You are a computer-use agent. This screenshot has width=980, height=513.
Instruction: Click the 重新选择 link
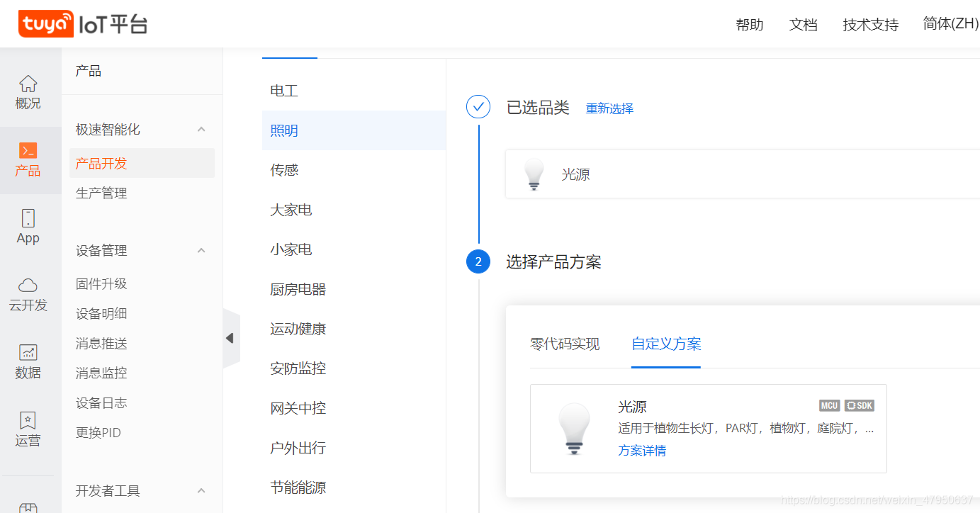click(x=609, y=108)
